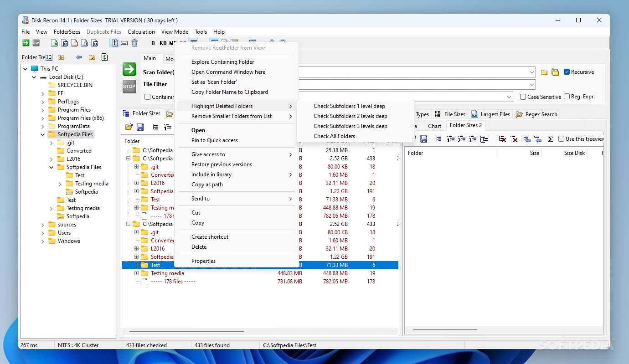Select the Main tab
The height and width of the screenshot is (364, 629).
pos(150,58)
